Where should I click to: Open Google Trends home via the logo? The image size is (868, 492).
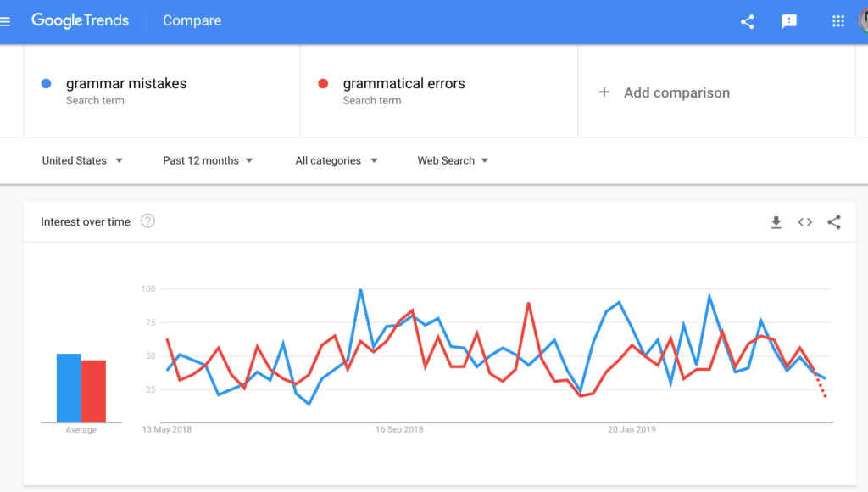point(81,20)
